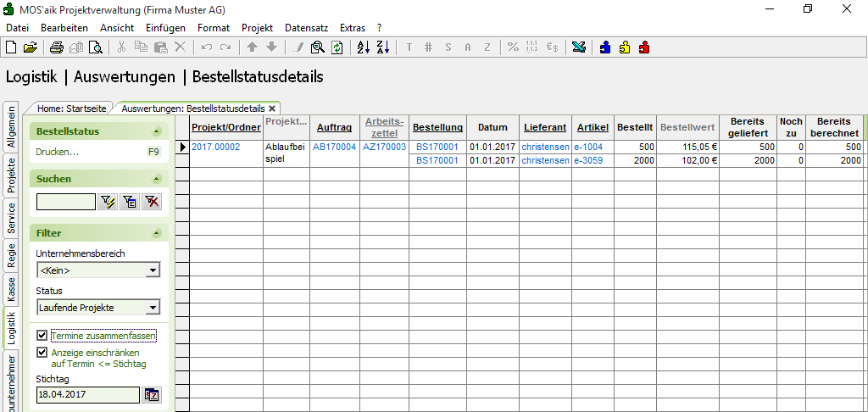Sort descending with Z-A icon

tap(382, 47)
